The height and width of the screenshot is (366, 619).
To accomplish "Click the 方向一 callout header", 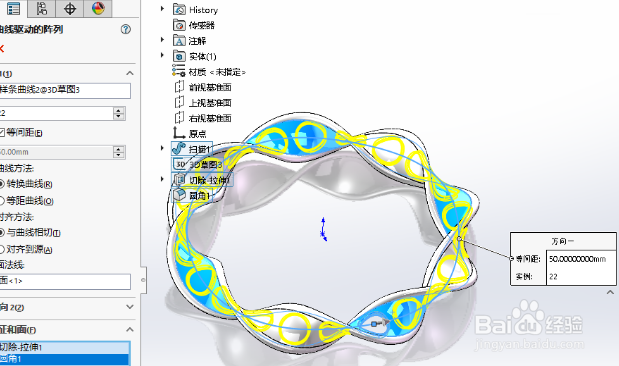I will point(563,241).
